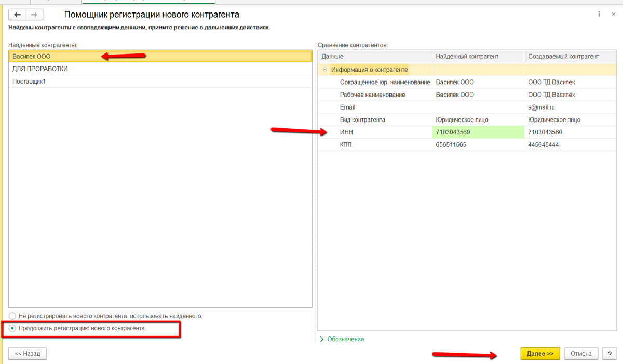The height and width of the screenshot is (364, 623).
Task: Click the 'Далее >>' button
Action: coord(540,353)
